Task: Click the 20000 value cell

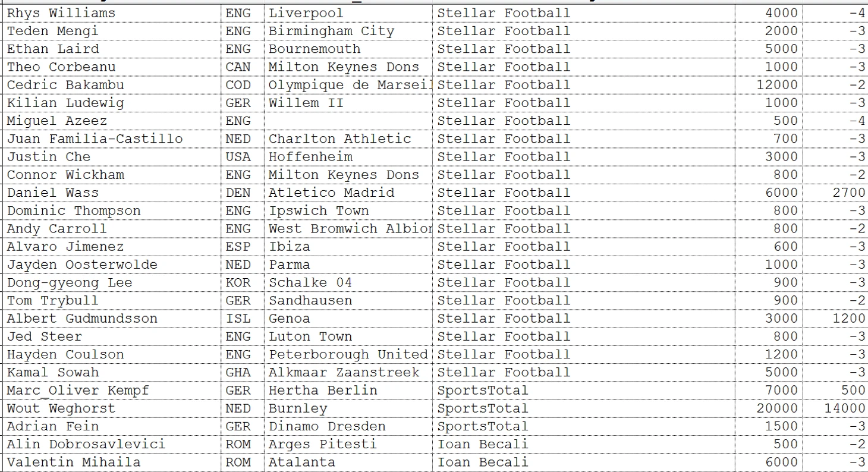Action: point(769,408)
